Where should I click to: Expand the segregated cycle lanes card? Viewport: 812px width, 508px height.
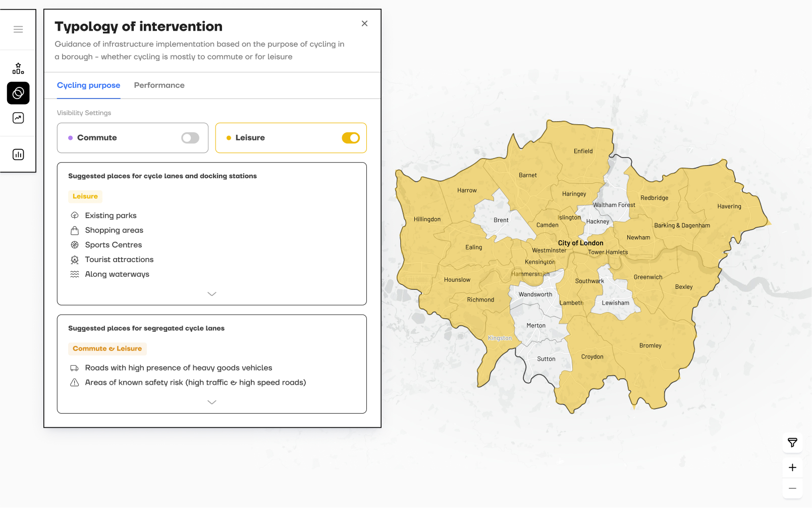[x=212, y=402]
